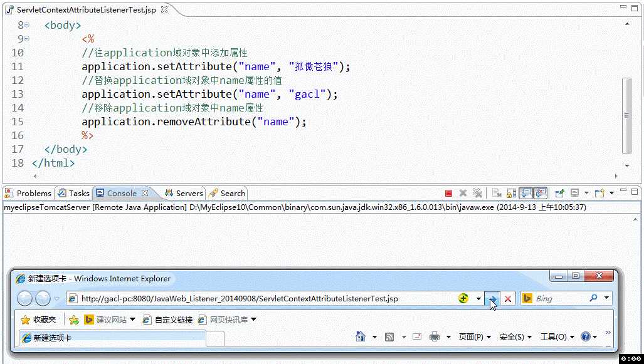Image resolution: width=644 pixels, height=364 pixels.
Task: Open the 安全(S) menu
Action: pos(515,337)
